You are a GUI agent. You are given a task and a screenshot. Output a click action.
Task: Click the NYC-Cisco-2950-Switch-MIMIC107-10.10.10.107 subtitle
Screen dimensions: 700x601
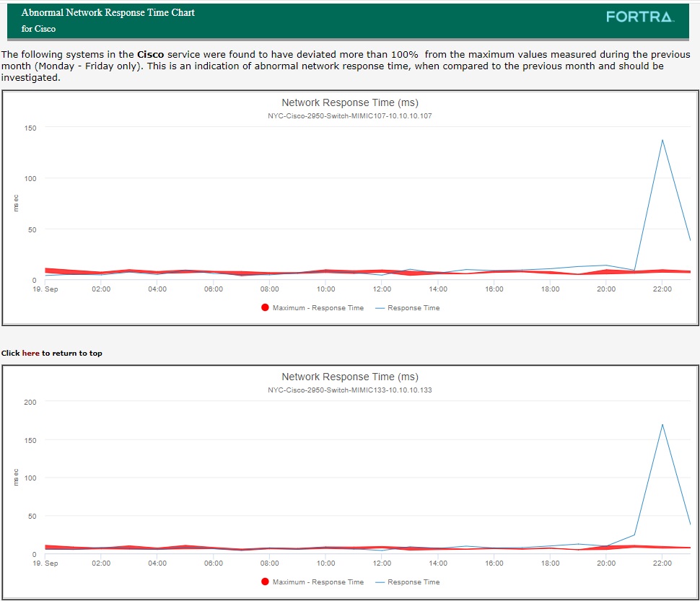[x=350, y=115]
